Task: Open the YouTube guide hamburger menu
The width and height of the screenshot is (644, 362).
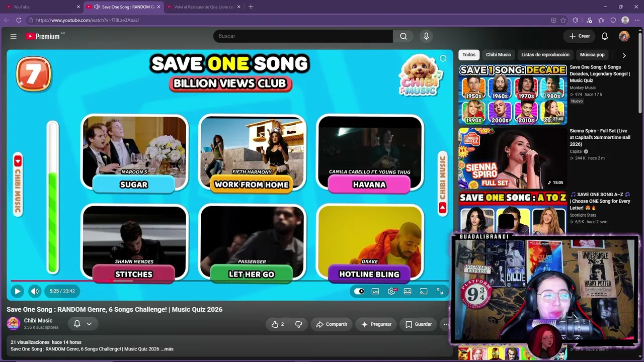Action: point(14,36)
